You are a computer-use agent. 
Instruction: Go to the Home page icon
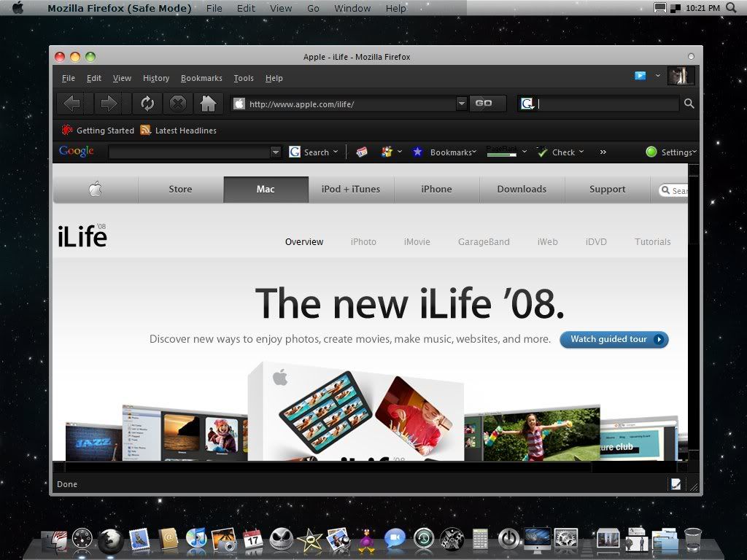click(x=208, y=104)
